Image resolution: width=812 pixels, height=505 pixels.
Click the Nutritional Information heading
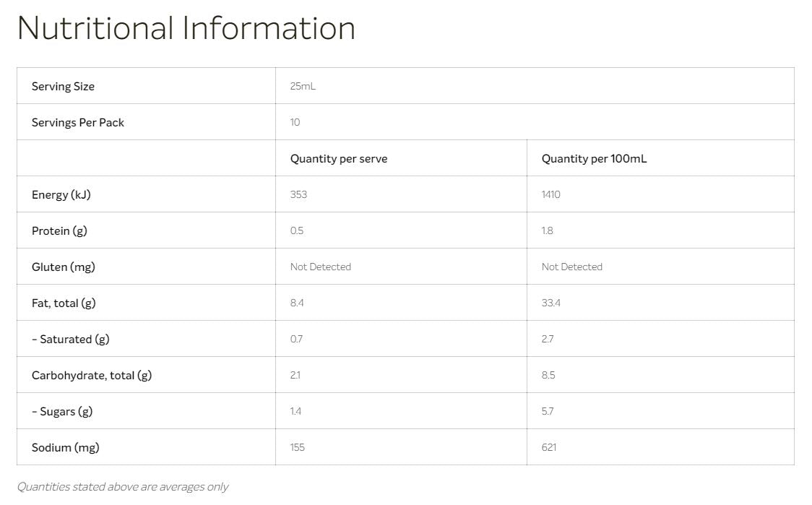(x=186, y=28)
